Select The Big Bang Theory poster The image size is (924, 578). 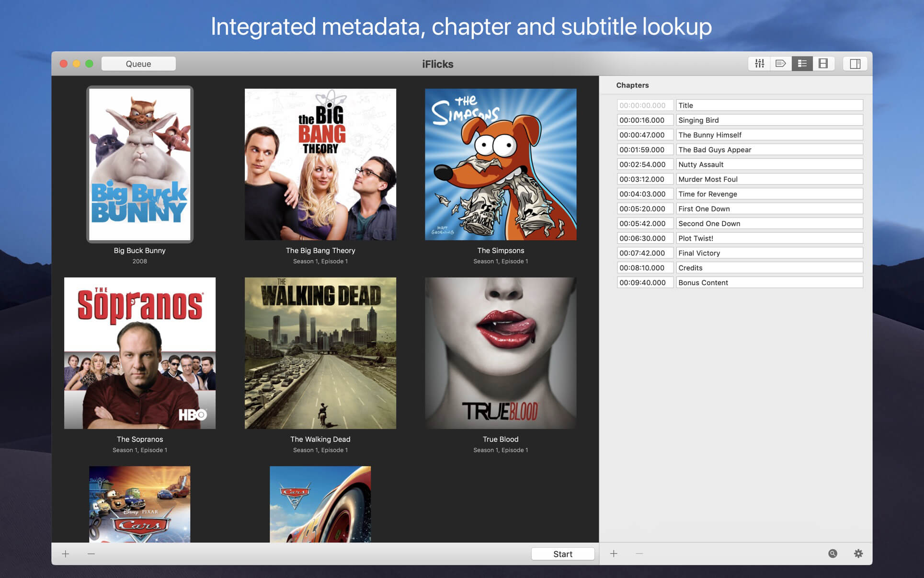320,164
